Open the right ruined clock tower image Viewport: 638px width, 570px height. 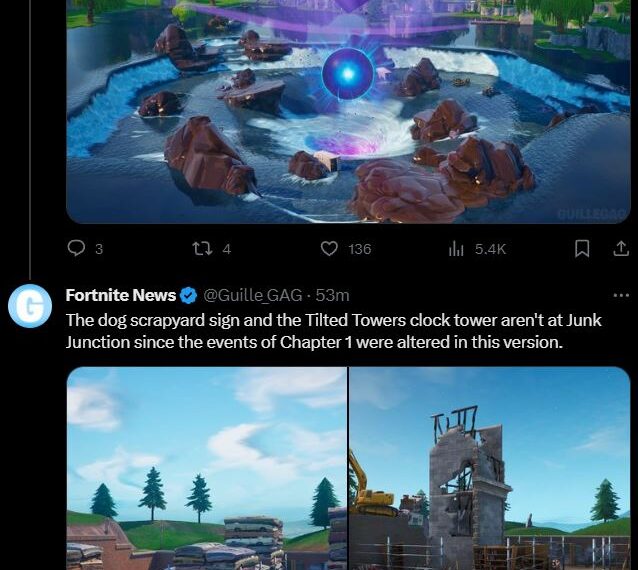point(490,468)
